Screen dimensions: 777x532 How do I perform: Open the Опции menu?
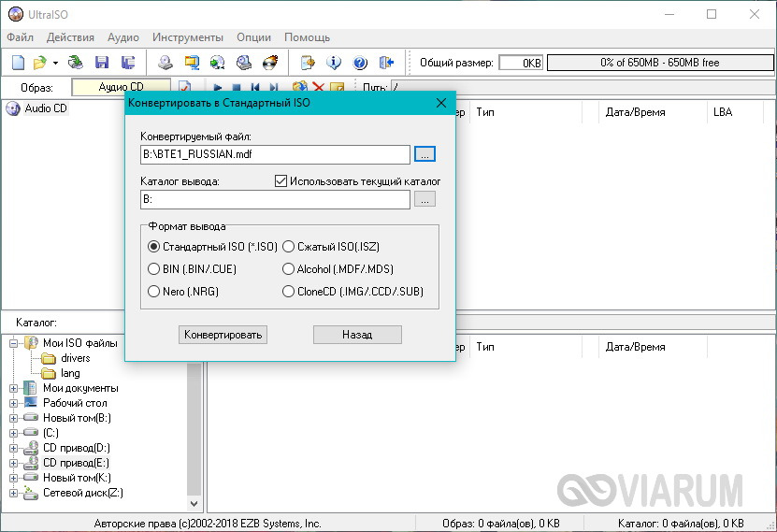pyautogui.click(x=253, y=37)
